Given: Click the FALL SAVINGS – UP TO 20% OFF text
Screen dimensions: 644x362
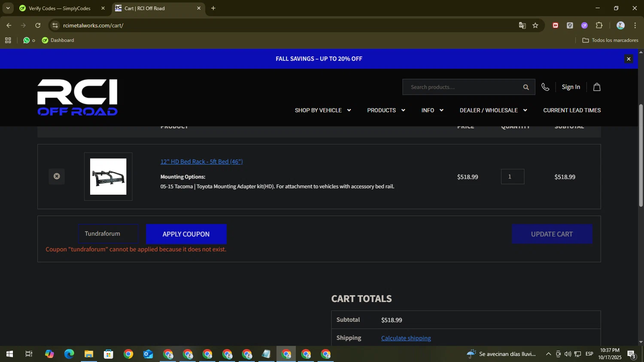Looking at the screenshot, I should (x=319, y=59).
